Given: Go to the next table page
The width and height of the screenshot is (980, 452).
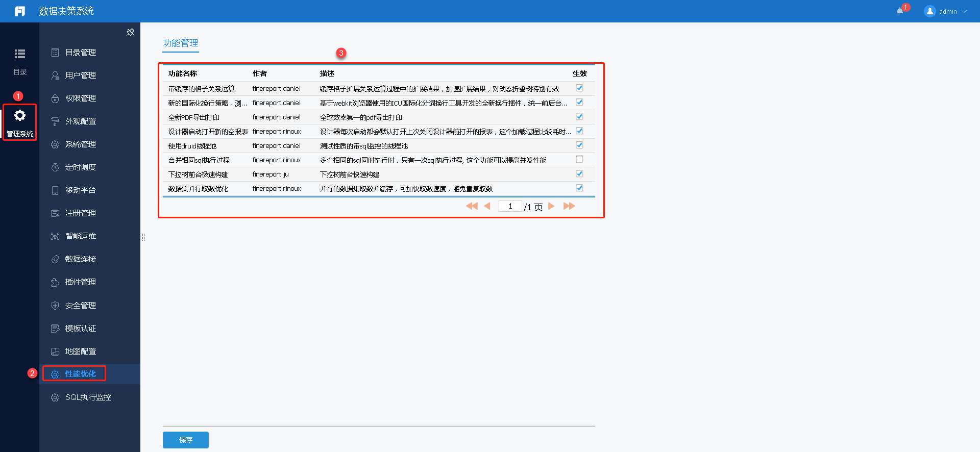Looking at the screenshot, I should [551, 206].
